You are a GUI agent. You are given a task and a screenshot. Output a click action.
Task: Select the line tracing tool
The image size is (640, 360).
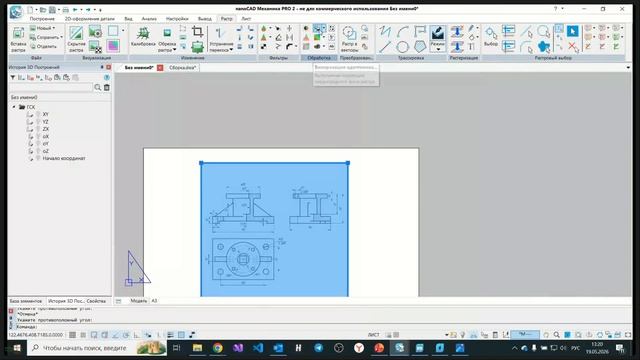pyautogui.click(x=384, y=47)
